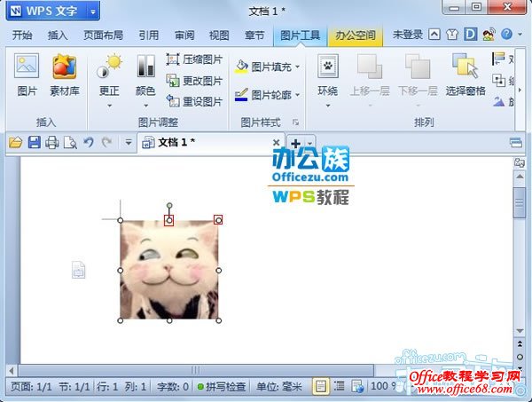This screenshot has width=532, height=402.
Task: Expand the 图片填充 dropdown arrow
Action: click(x=298, y=67)
